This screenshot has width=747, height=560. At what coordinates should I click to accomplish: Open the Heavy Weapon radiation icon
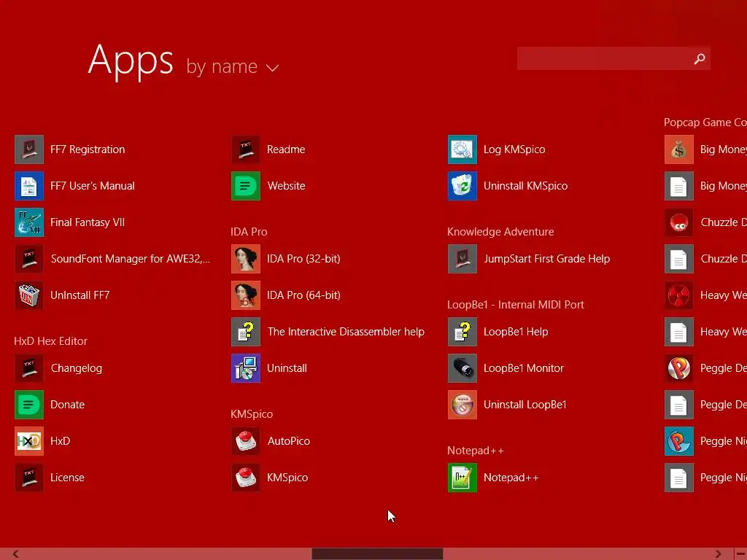[x=679, y=295]
